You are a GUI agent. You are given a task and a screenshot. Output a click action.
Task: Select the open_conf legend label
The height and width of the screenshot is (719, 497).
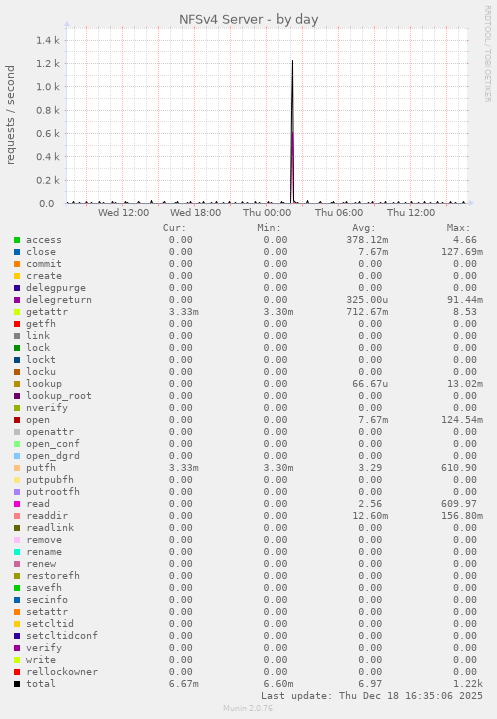click(53, 444)
